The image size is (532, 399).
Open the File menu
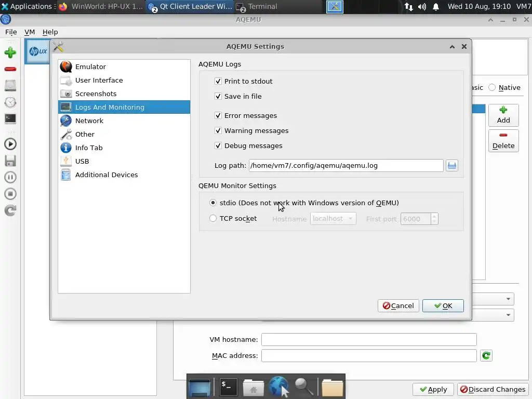(11, 32)
